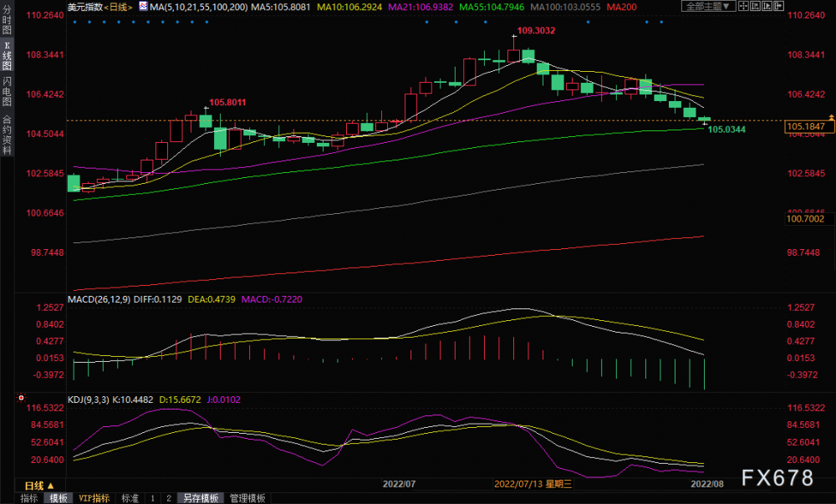This screenshot has height=504, width=836.
Task: Click the chart measurement tool icon
Action: (x=756, y=6)
